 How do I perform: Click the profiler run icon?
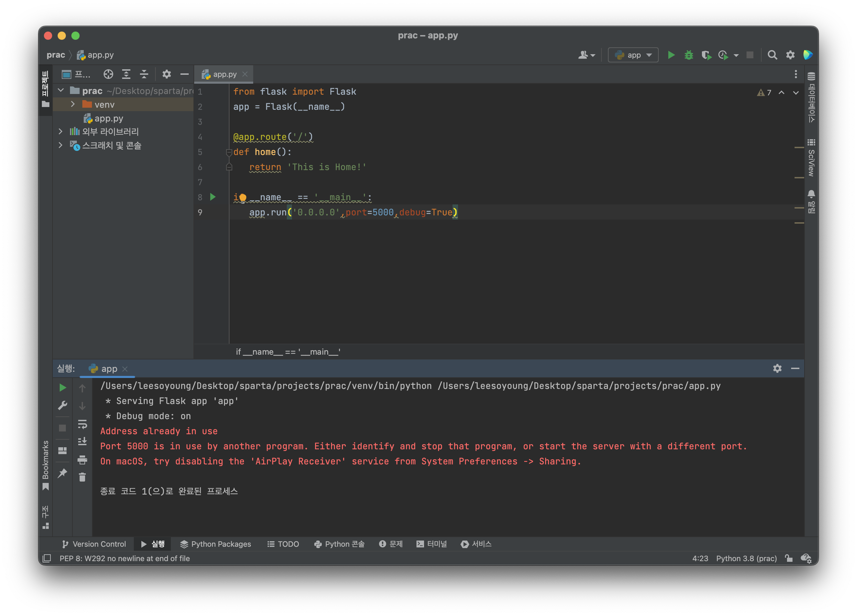point(723,55)
